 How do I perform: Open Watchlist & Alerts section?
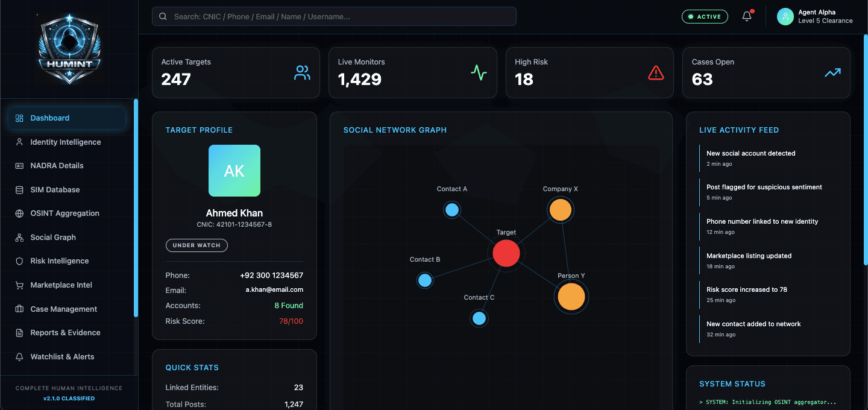point(67,357)
